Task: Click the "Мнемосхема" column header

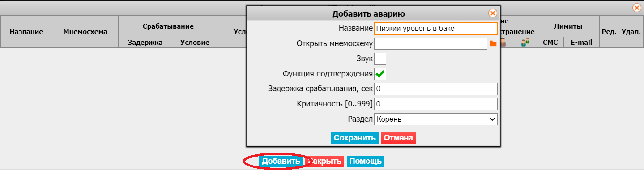Action: tap(85, 32)
